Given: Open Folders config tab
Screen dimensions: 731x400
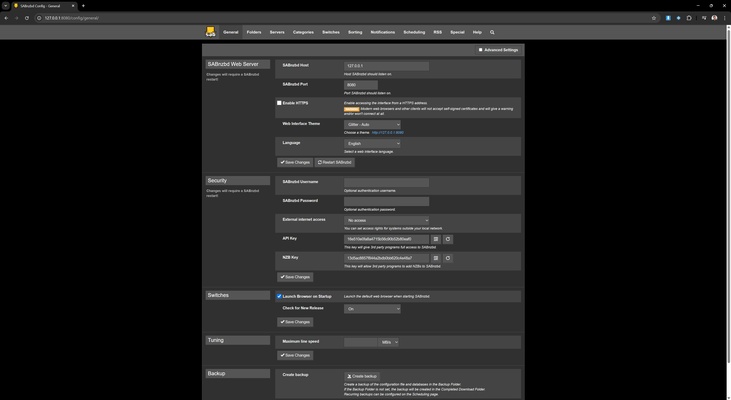Looking at the screenshot, I should tap(254, 32).
